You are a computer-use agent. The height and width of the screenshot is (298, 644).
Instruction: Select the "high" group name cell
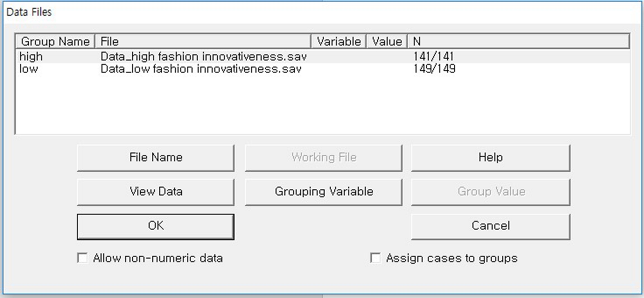31,57
